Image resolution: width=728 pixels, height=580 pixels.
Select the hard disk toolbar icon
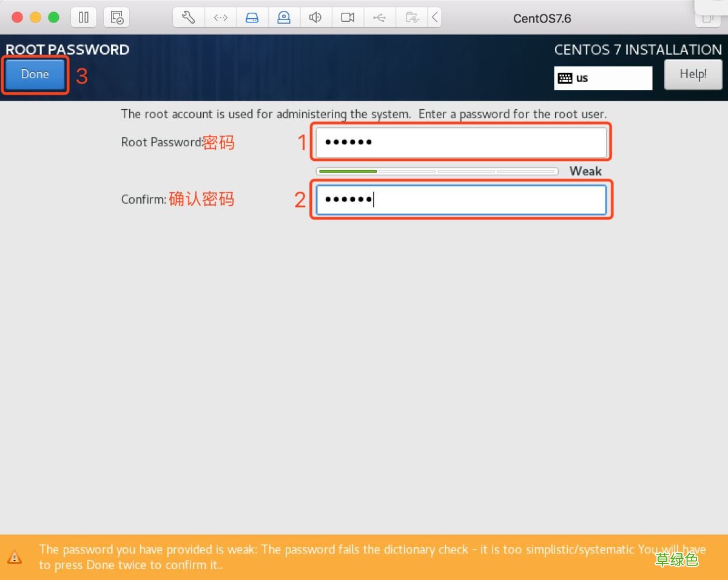click(252, 17)
